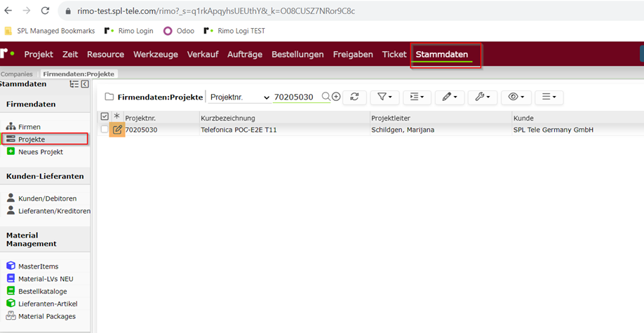Screen dimensions: 644x333
Task: Check the checkbox for row 70205030
Action: point(105,130)
